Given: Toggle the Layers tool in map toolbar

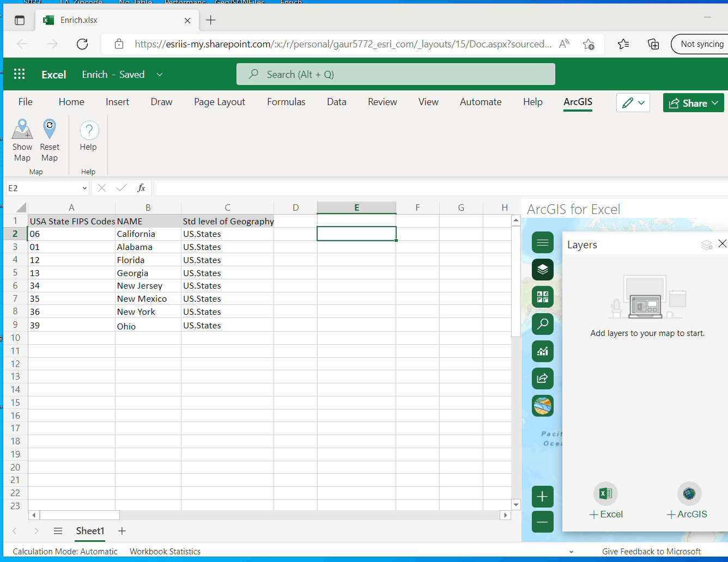Looking at the screenshot, I should [x=543, y=270].
